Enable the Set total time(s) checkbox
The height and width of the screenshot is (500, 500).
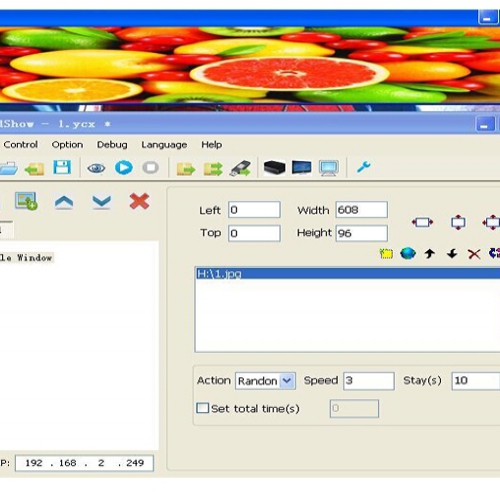202,408
